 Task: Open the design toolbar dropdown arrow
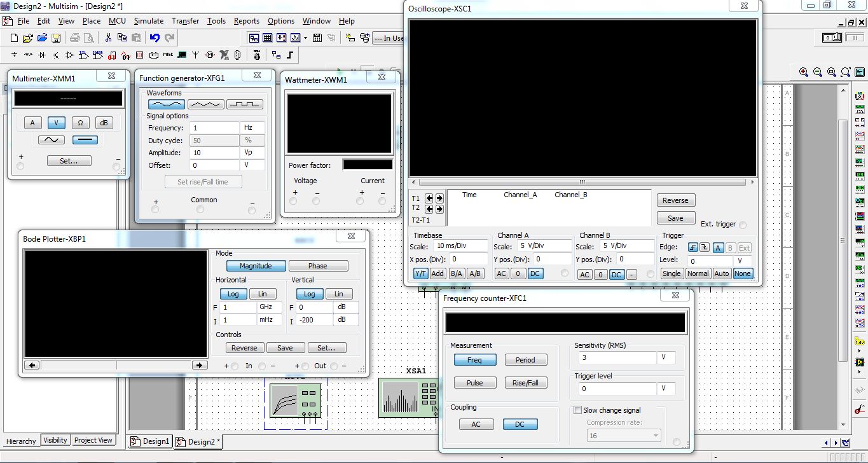click(304, 38)
